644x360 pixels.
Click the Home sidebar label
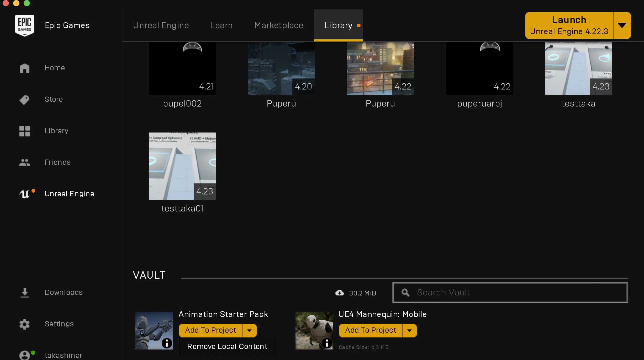[x=55, y=68]
